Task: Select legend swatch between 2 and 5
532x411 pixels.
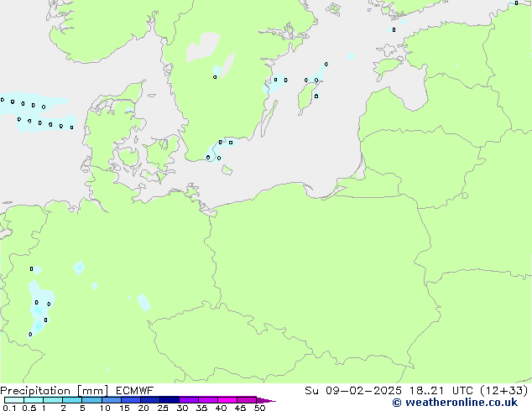Action: coord(72,400)
